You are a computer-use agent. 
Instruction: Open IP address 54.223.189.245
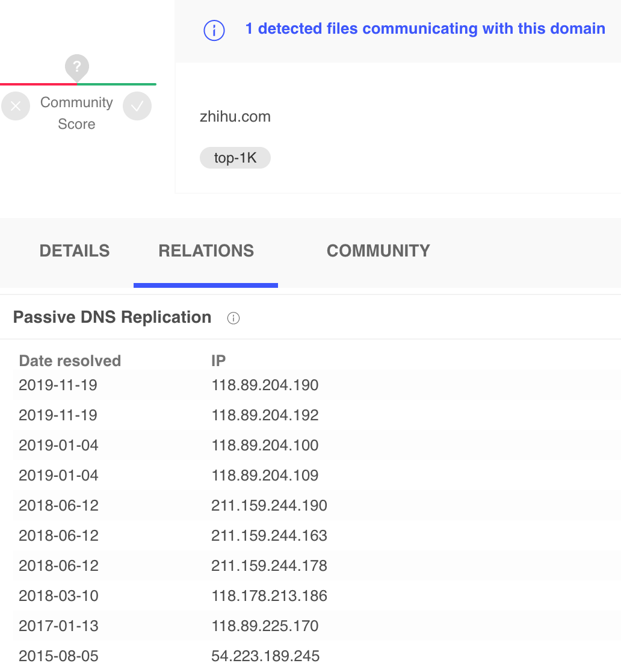coord(265,656)
